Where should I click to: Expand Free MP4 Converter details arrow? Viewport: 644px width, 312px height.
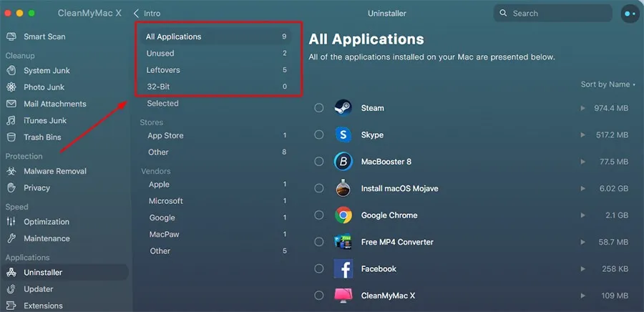[x=582, y=242]
